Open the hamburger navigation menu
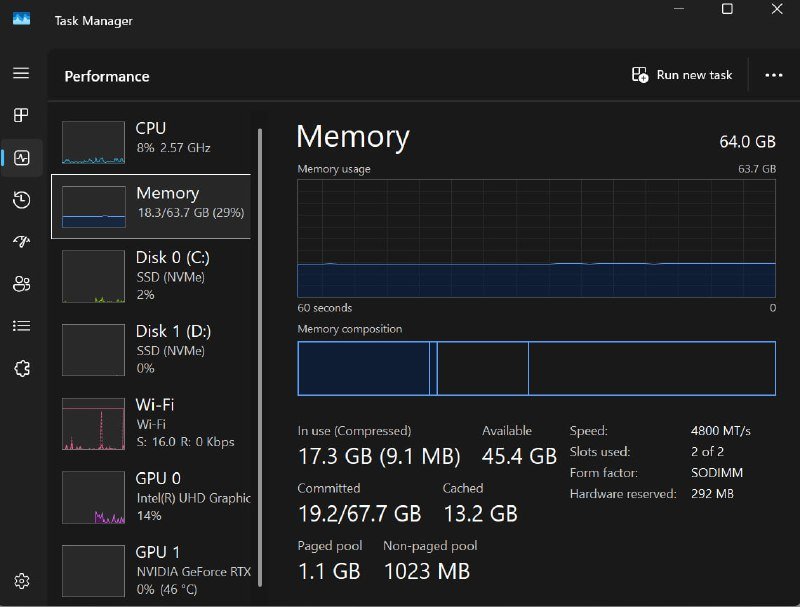Image resolution: width=800 pixels, height=607 pixels. pos(21,73)
